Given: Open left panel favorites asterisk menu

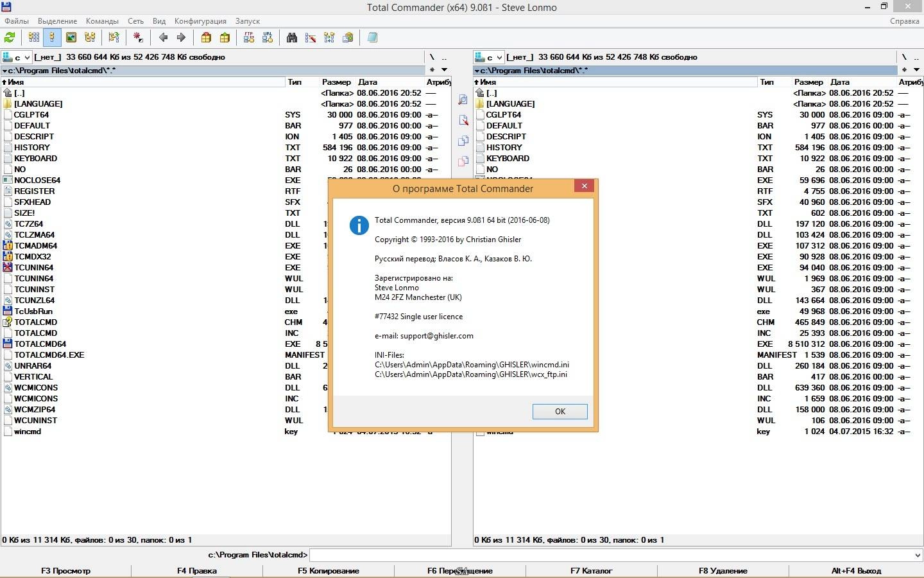Looking at the screenshot, I should click(432, 69).
